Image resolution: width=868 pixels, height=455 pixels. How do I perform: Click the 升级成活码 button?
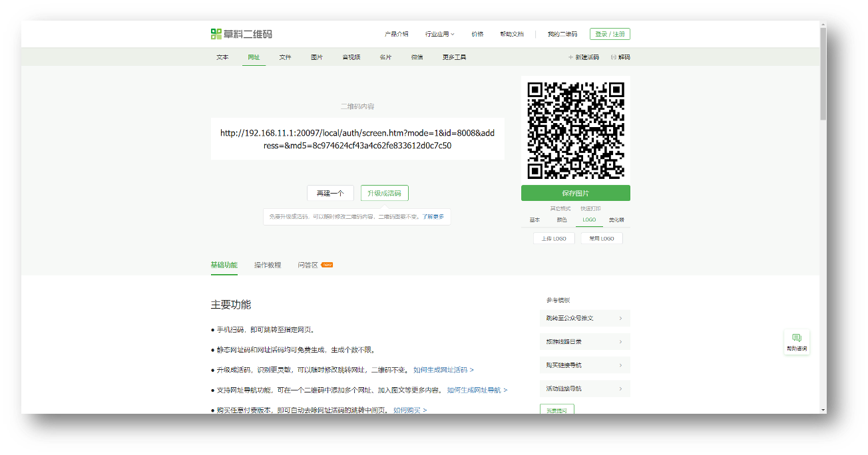[385, 193]
